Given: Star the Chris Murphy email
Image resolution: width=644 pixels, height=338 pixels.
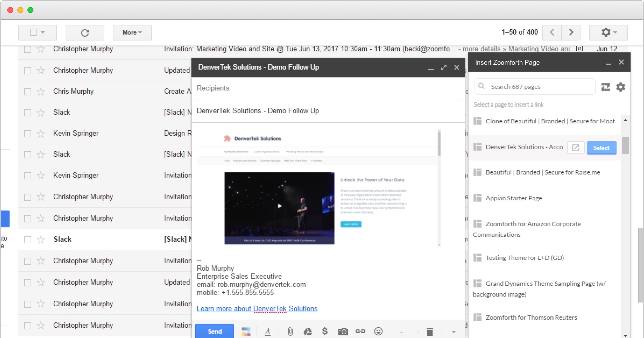Looking at the screenshot, I should point(41,92).
